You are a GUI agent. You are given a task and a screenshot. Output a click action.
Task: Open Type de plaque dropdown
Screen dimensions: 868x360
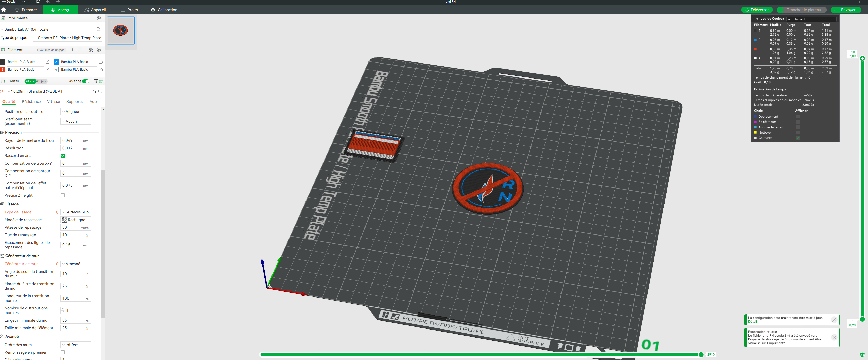(67, 38)
